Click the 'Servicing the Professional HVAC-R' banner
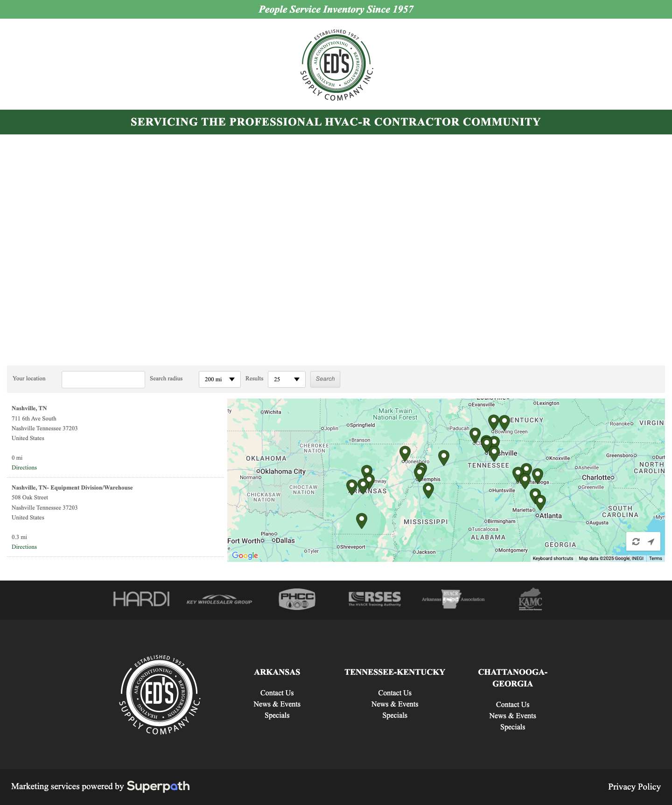 point(336,122)
